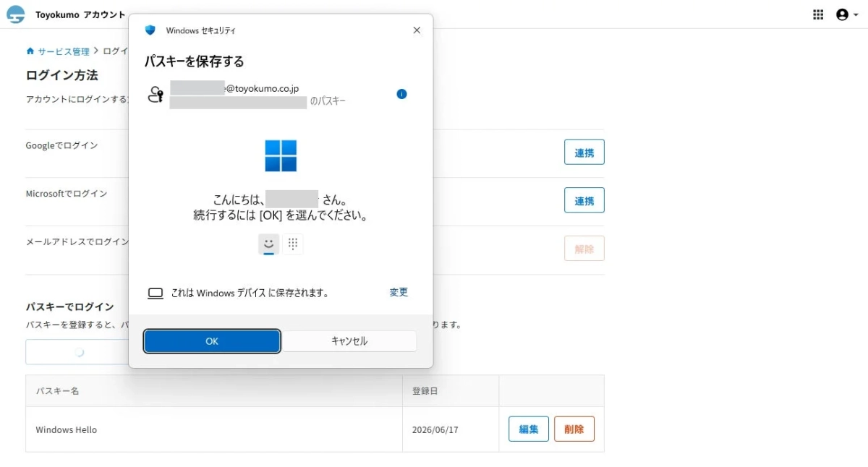Click the 2026/06/17 registration date cell
The height and width of the screenshot is (467, 868).
pyautogui.click(x=451, y=429)
